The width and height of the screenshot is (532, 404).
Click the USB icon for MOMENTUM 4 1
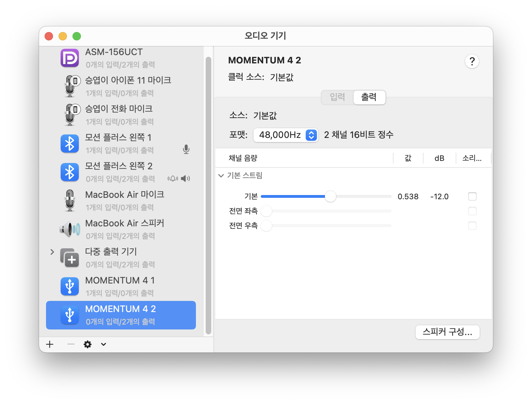click(70, 286)
